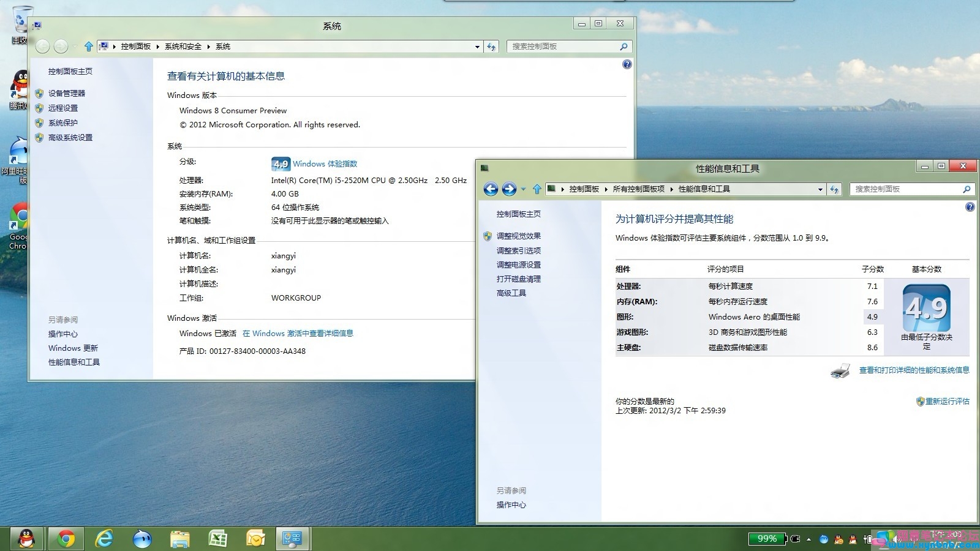Viewport: 980px width, 551px height.
Task: Open recent pages dropdown in Performance window
Action: click(523, 189)
